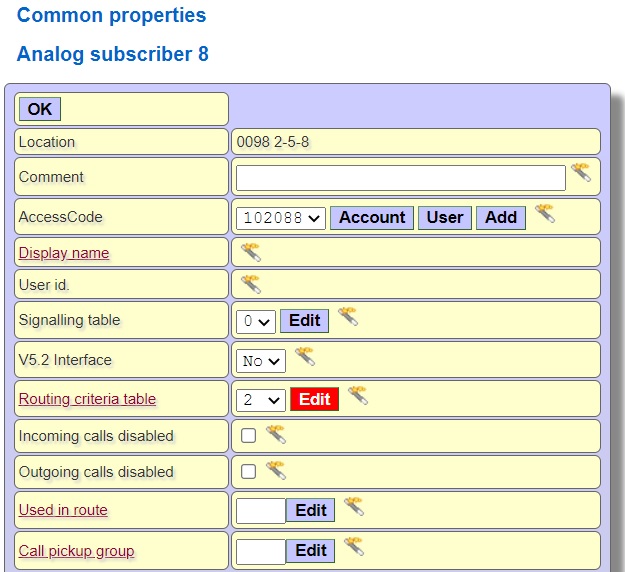The height and width of the screenshot is (572, 625).
Task: Click the wand icon in the Used in route row
Action: tap(353, 506)
